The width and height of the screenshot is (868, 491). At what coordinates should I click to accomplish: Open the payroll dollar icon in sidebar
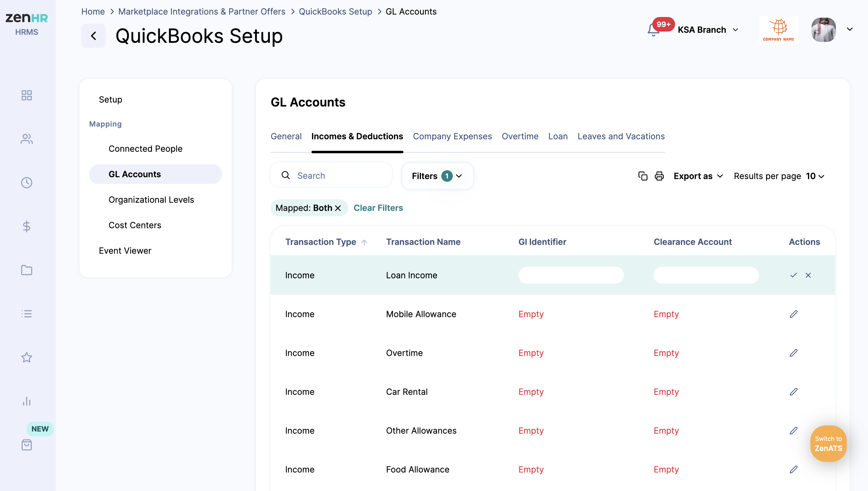click(x=27, y=226)
